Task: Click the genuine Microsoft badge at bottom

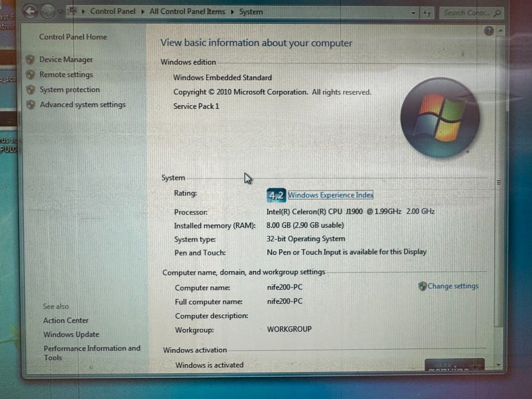Action: pos(455,365)
